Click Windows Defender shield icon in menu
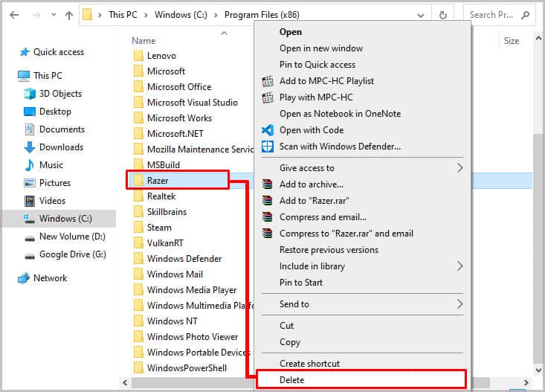 267,147
